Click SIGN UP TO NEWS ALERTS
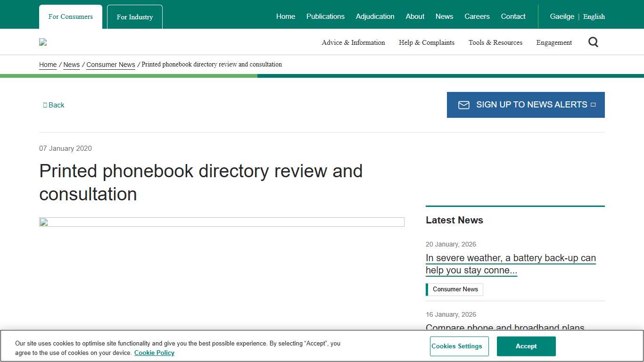This screenshot has width=644, height=362. click(x=525, y=105)
